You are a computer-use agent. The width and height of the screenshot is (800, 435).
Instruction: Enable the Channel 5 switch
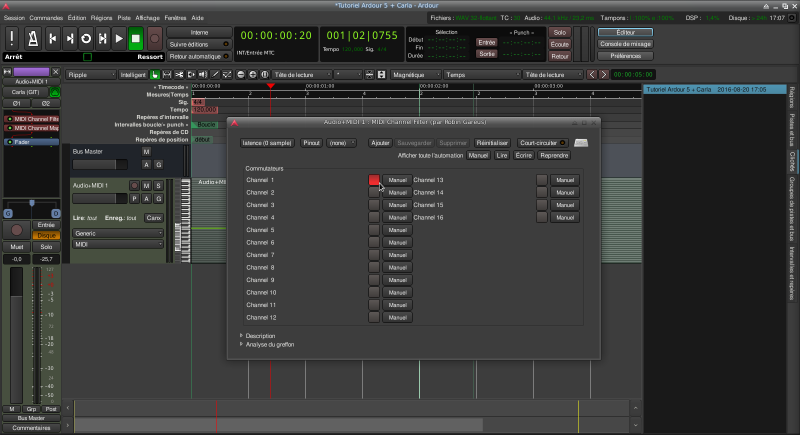click(374, 230)
